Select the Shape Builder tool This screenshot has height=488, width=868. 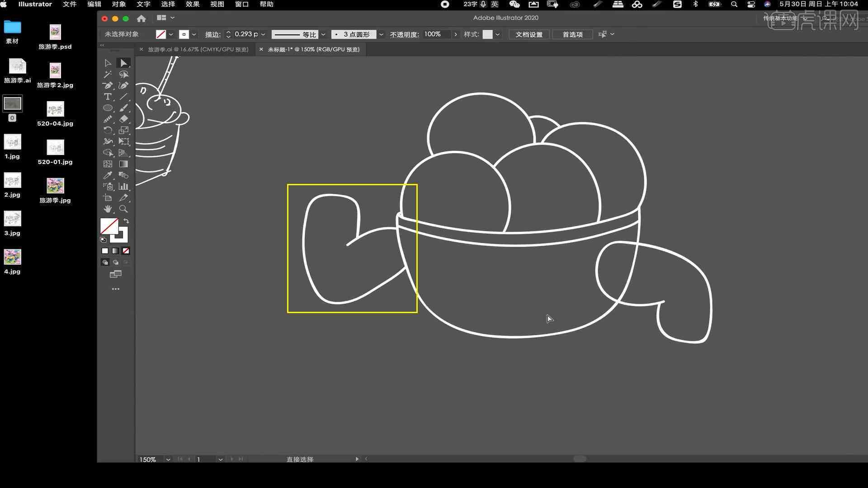pyautogui.click(x=108, y=153)
